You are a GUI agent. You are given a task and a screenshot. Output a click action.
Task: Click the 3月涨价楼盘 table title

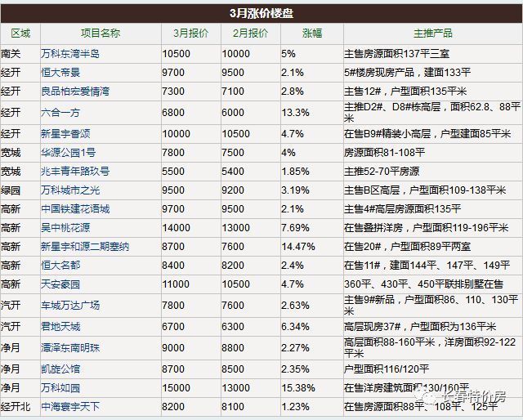click(x=261, y=13)
